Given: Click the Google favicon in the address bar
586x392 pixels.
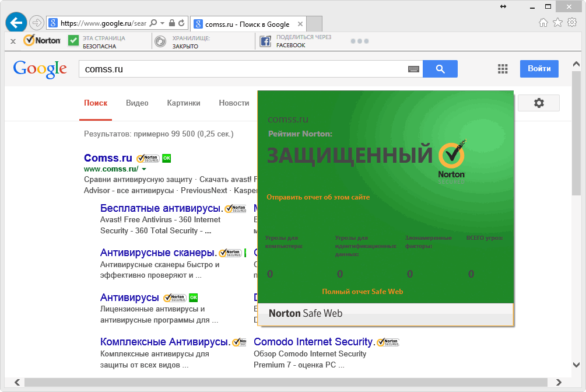Looking at the screenshot, I should pyautogui.click(x=54, y=23).
